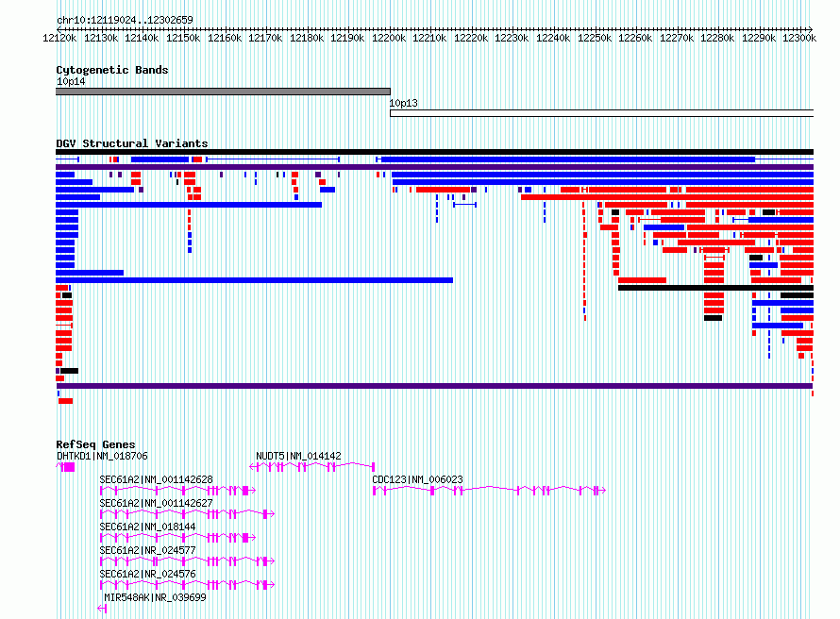Image resolution: width=840 pixels, height=619 pixels.
Task: Click the CDC123|NM_006023 gene label
Action: (417, 479)
